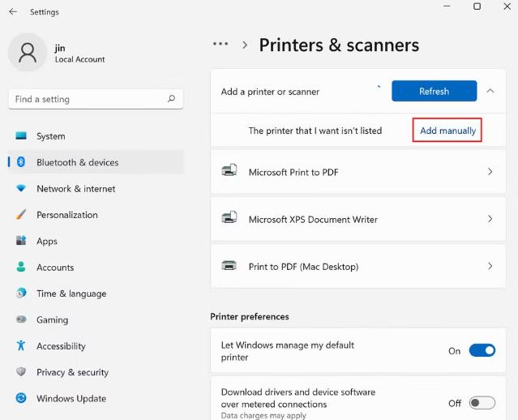Click the Time & language globe icon

[x=21, y=293]
